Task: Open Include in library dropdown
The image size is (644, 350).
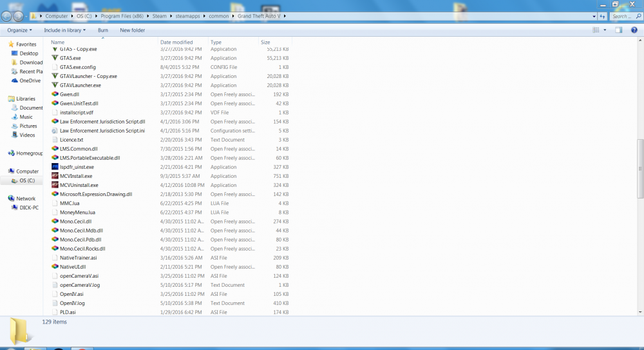Action: coord(65,30)
